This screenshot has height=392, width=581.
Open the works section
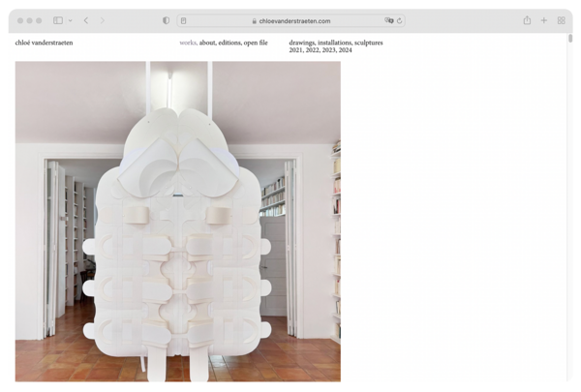[x=188, y=43]
